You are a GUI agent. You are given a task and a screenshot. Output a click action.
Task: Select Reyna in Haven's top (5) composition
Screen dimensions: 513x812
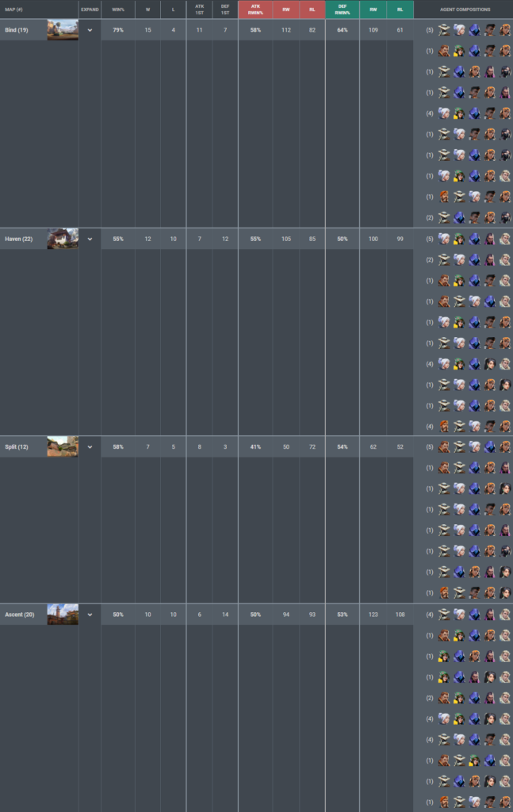(x=490, y=239)
